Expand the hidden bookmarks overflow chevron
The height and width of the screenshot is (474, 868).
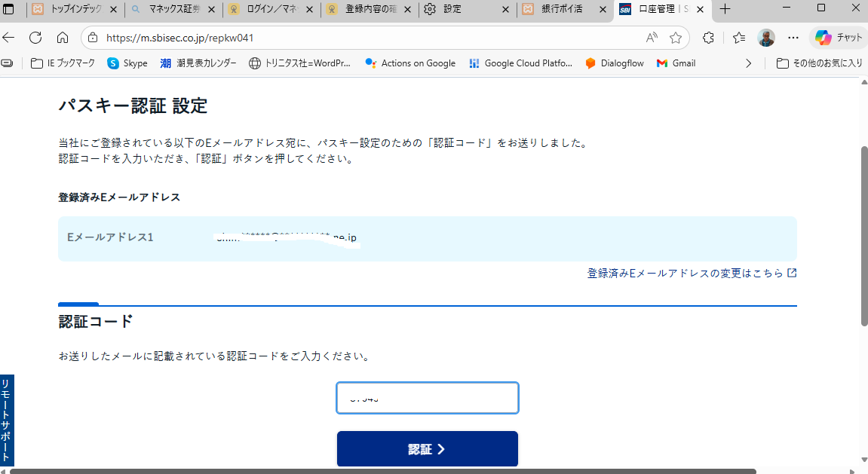pos(748,63)
